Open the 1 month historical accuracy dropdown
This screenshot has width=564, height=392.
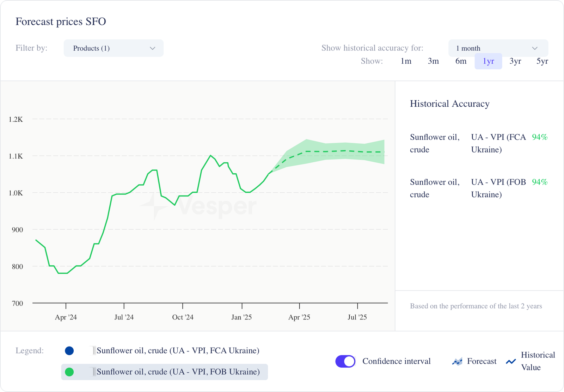tap(498, 48)
